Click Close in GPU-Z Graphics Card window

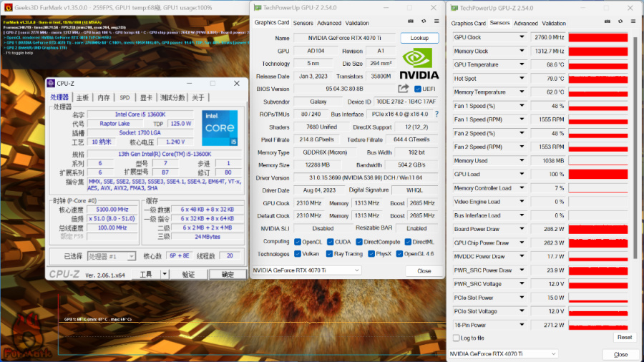(424, 271)
